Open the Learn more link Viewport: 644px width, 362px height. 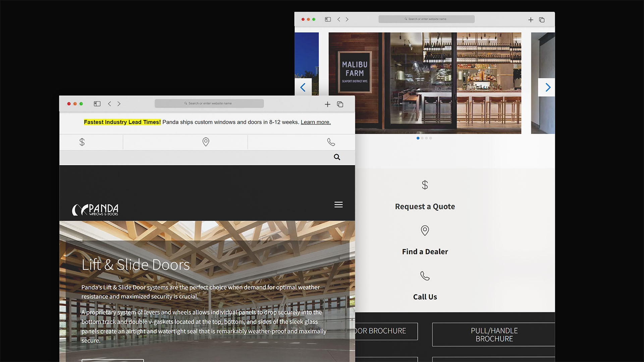pyautogui.click(x=316, y=122)
